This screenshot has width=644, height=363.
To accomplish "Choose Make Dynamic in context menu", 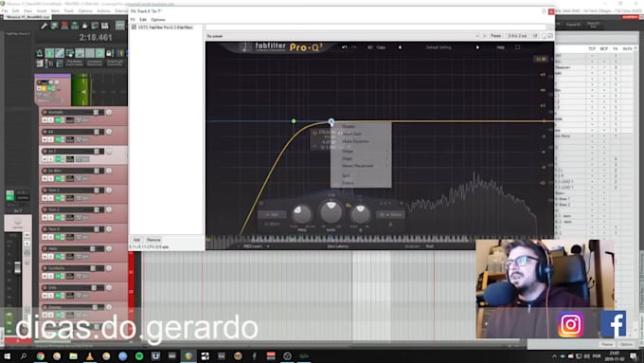I will coord(361,141).
